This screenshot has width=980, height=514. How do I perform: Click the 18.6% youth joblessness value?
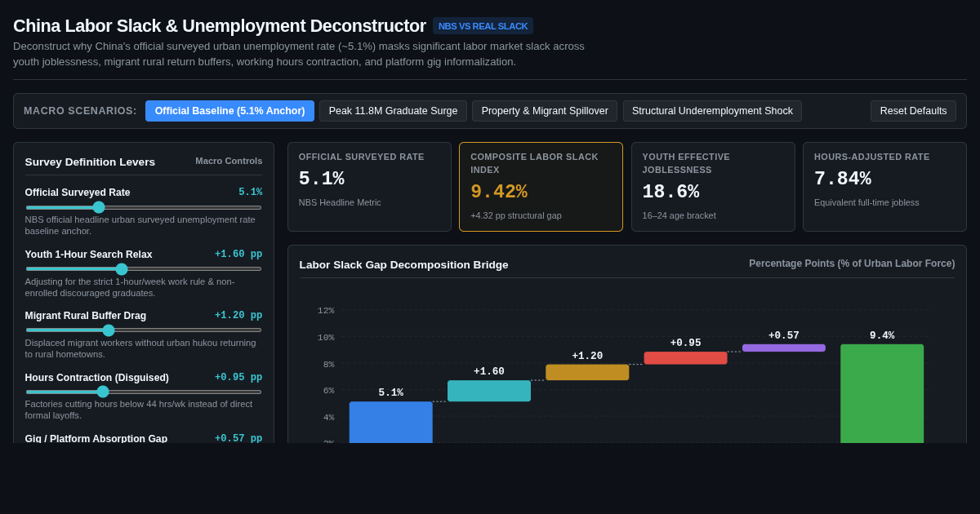(670, 193)
